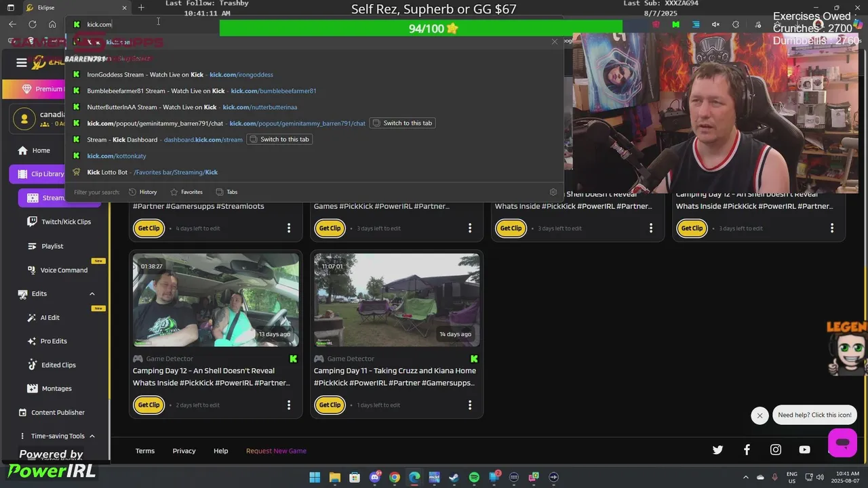Open Edited Clips page
Screen dimensions: 868x488
click(x=52, y=365)
